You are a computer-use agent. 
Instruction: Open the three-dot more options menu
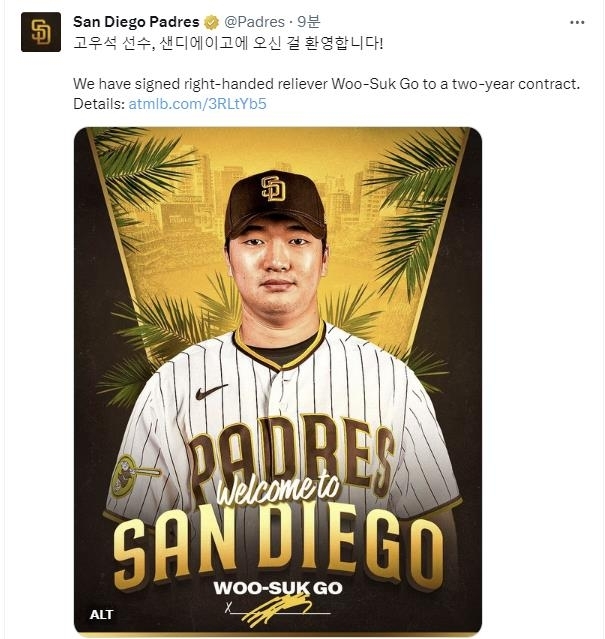point(577,22)
